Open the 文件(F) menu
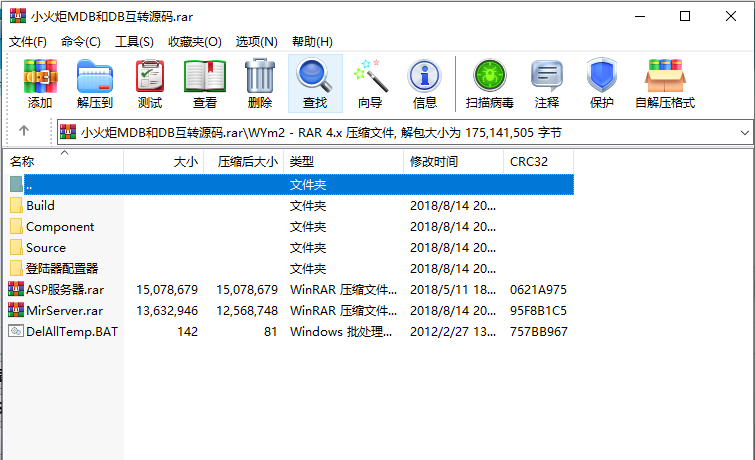The width and height of the screenshot is (755, 460). [28, 42]
